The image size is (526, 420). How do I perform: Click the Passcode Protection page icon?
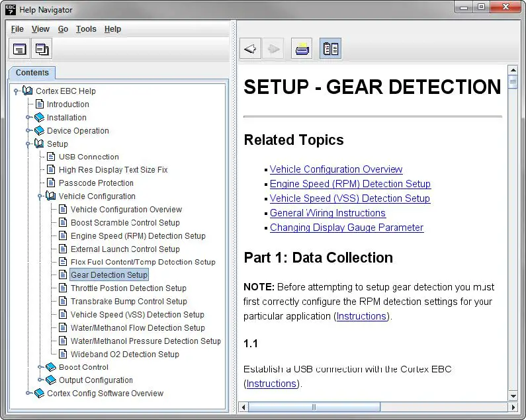(51, 183)
